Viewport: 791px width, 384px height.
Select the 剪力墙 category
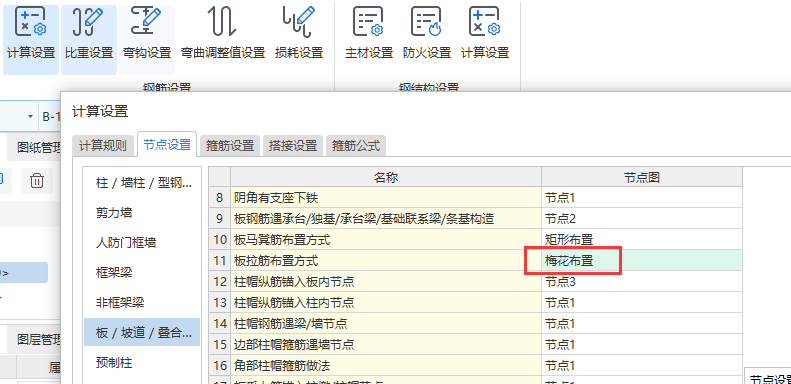pyautogui.click(x=142, y=212)
